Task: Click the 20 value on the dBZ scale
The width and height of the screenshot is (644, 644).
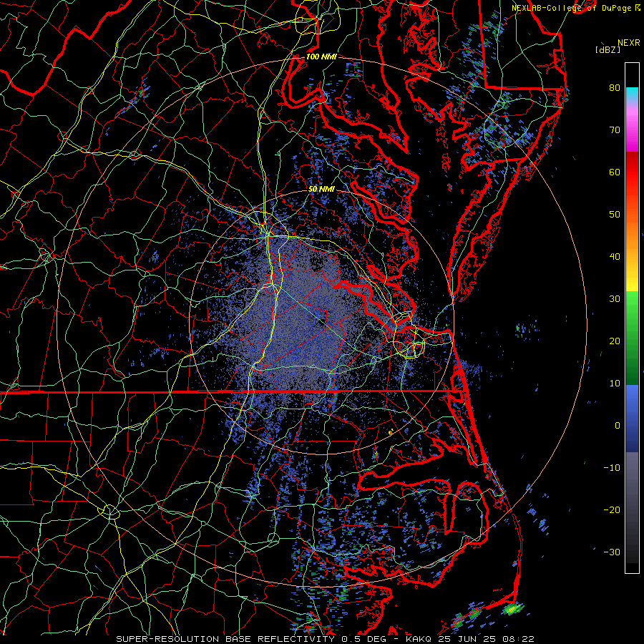Action: click(615, 341)
